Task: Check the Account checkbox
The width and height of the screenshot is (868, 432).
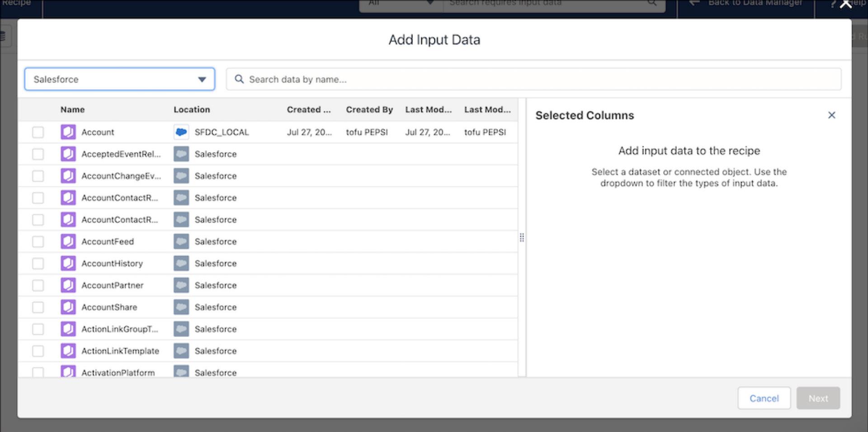Action: click(x=38, y=132)
